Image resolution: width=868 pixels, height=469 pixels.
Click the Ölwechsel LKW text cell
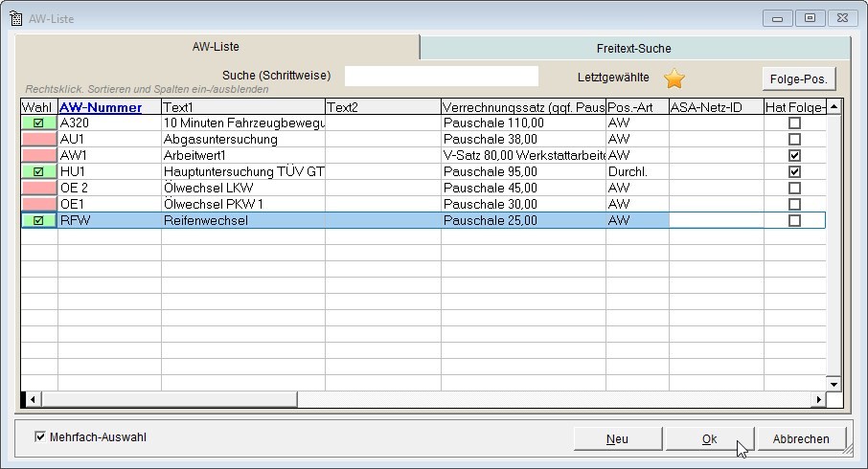point(243,188)
